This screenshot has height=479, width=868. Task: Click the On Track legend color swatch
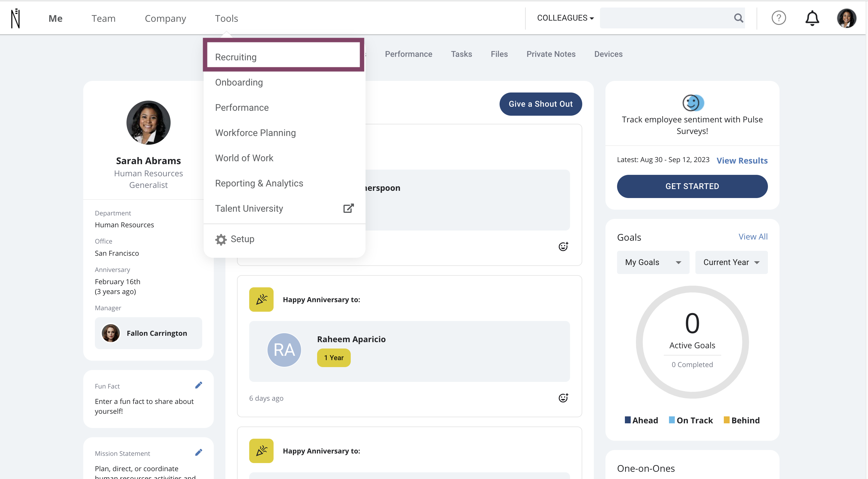pyautogui.click(x=672, y=420)
